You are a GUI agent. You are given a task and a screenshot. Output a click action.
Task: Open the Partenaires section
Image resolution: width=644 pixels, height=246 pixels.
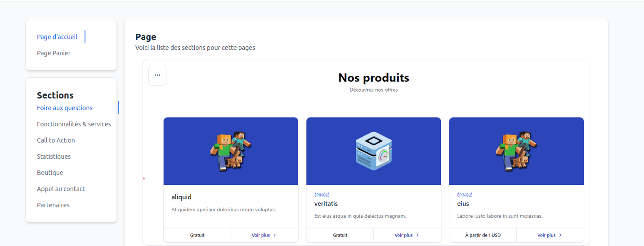pos(53,205)
